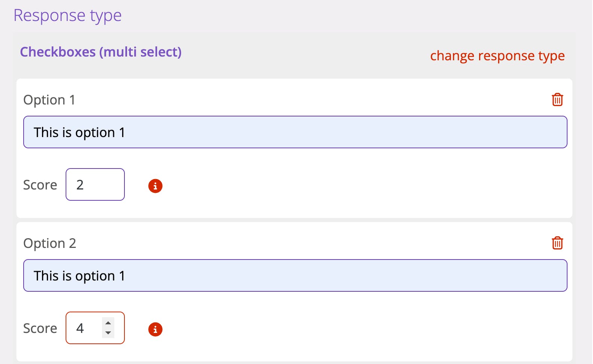Focus the Option 1 text field

click(295, 132)
